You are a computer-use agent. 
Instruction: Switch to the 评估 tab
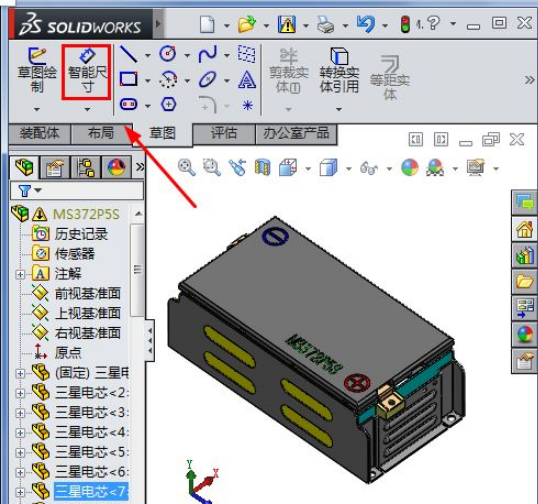[224, 134]
